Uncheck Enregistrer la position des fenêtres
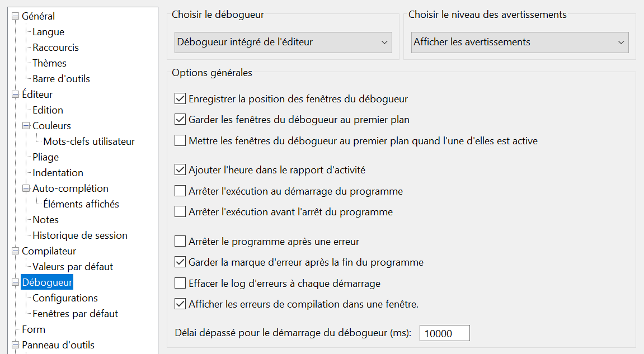The width and height of the screenshot is (644, 354). pyautogui.click(x=180, y=98)
